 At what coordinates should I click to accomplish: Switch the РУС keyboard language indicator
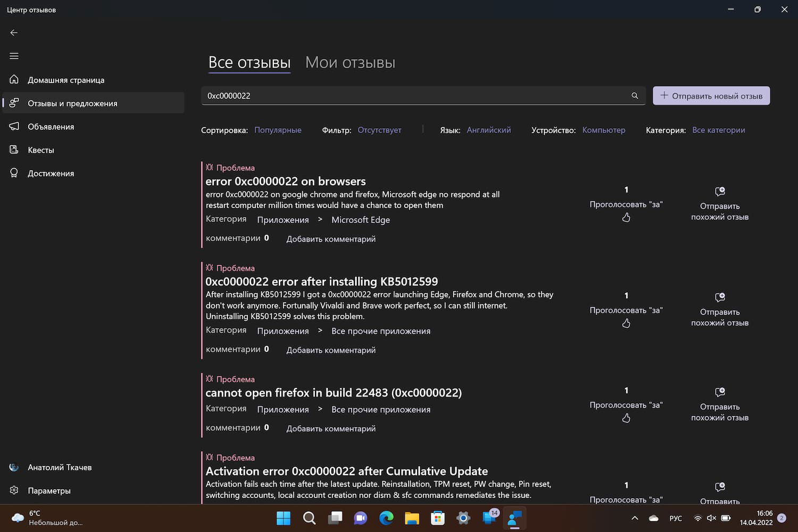coord(676,518)
